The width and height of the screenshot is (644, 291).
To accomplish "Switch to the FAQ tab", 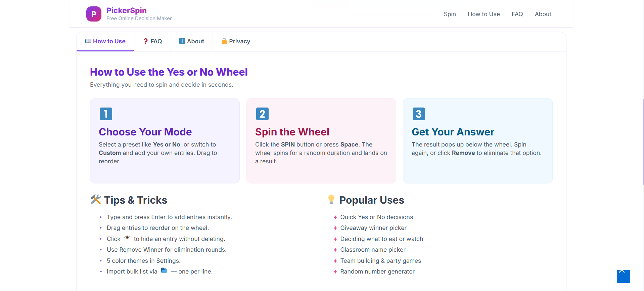I will (152, 41).
